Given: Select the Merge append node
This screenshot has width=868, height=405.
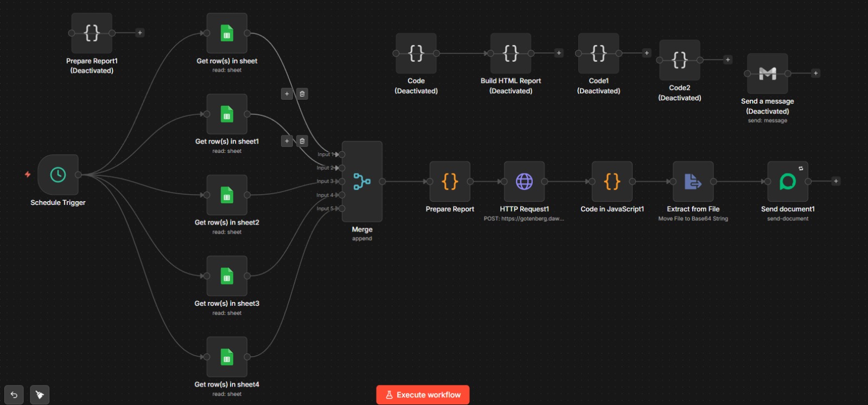Looking at the screenshot, I should coord(362,181).
